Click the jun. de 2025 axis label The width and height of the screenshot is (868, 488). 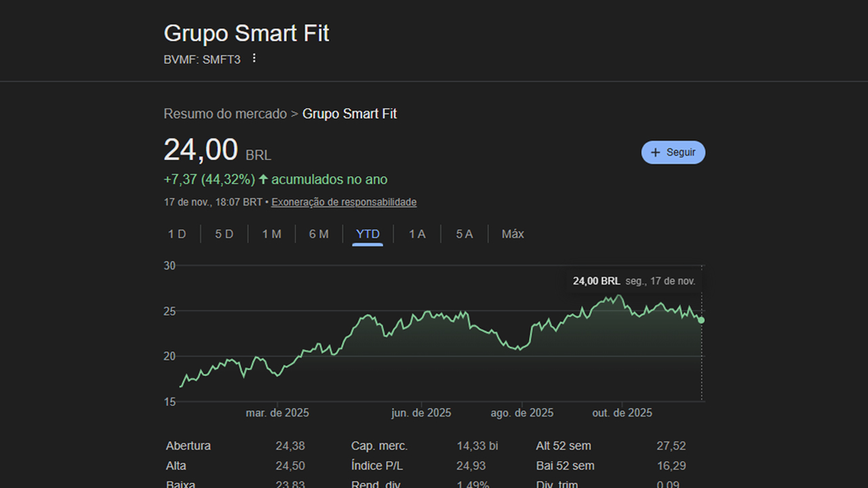(421, 413)
